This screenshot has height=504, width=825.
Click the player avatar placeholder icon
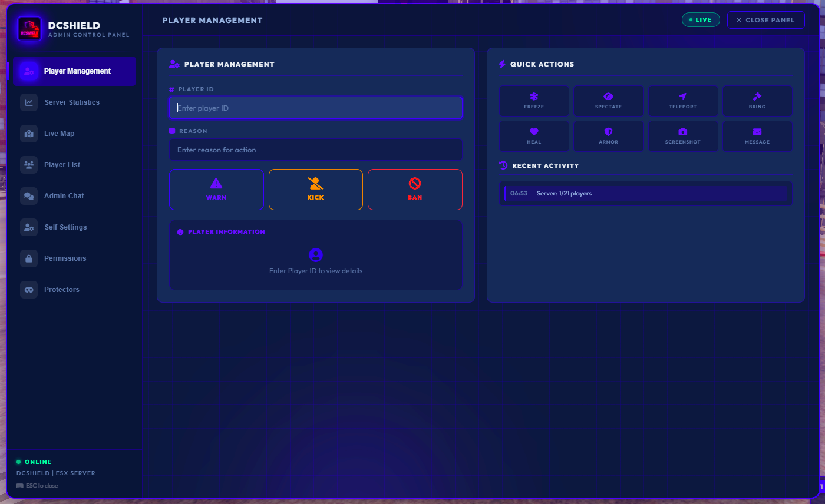316,255
